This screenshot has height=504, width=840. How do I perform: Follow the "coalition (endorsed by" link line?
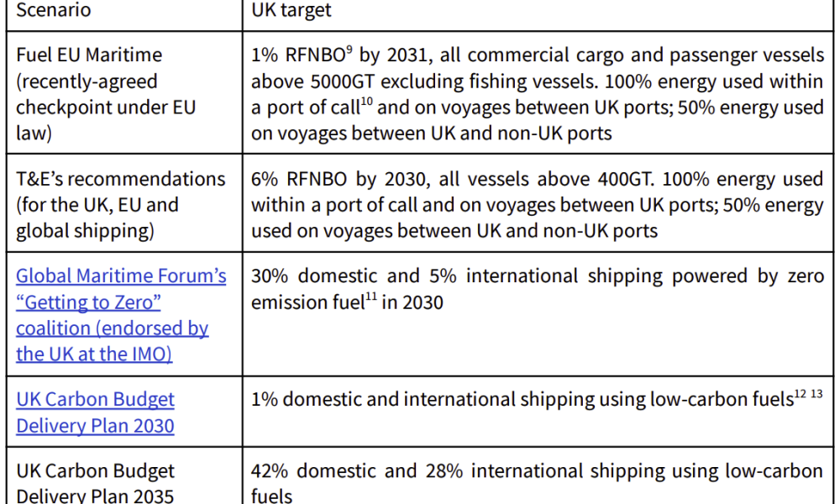pyautogui.click(x=112, y=328)
